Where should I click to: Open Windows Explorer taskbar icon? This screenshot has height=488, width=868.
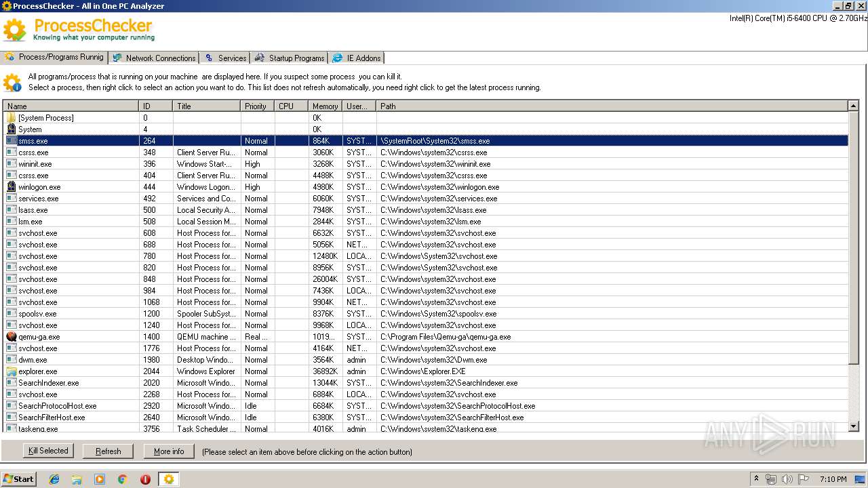(77, 479)
